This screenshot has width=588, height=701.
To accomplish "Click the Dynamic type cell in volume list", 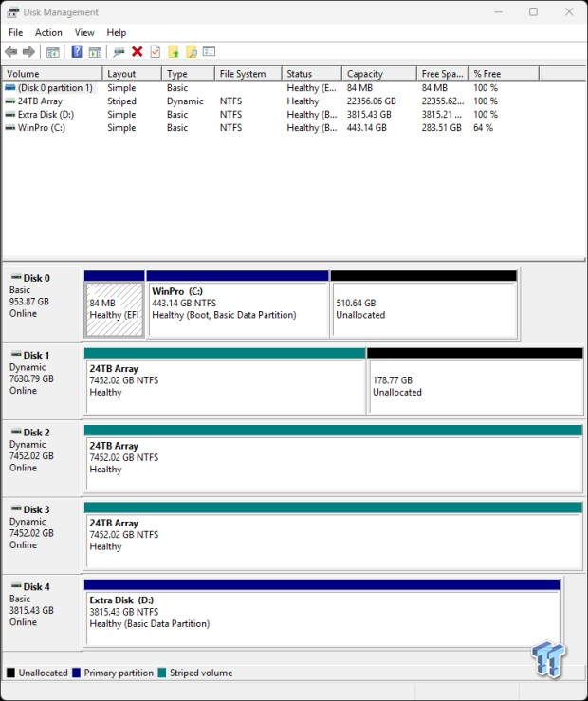I will click(x=185, y=101).
